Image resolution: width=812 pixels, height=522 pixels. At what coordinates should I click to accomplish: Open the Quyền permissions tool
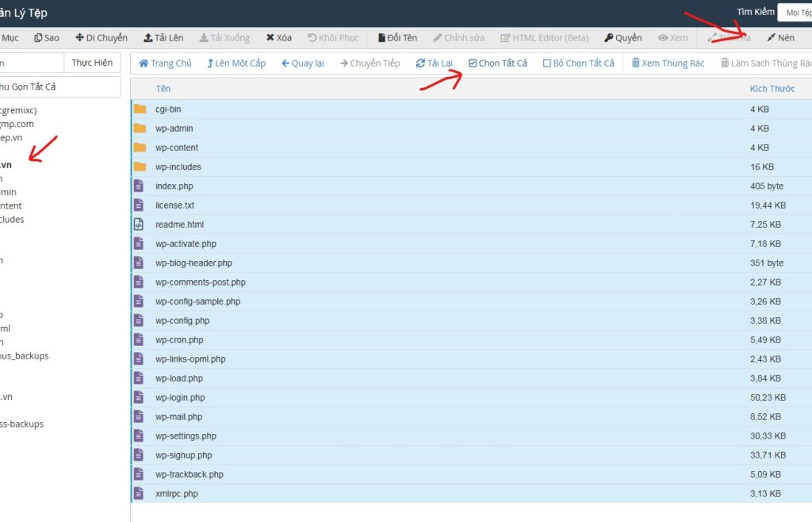[622, 38]
